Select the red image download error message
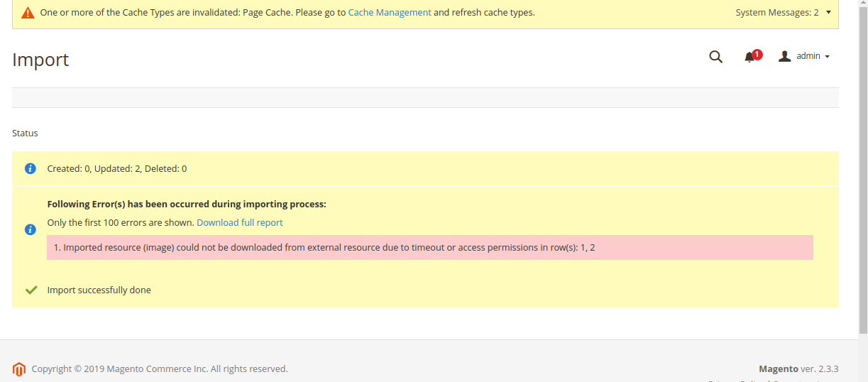Screen dimensions: 868x382 point(430,247)
